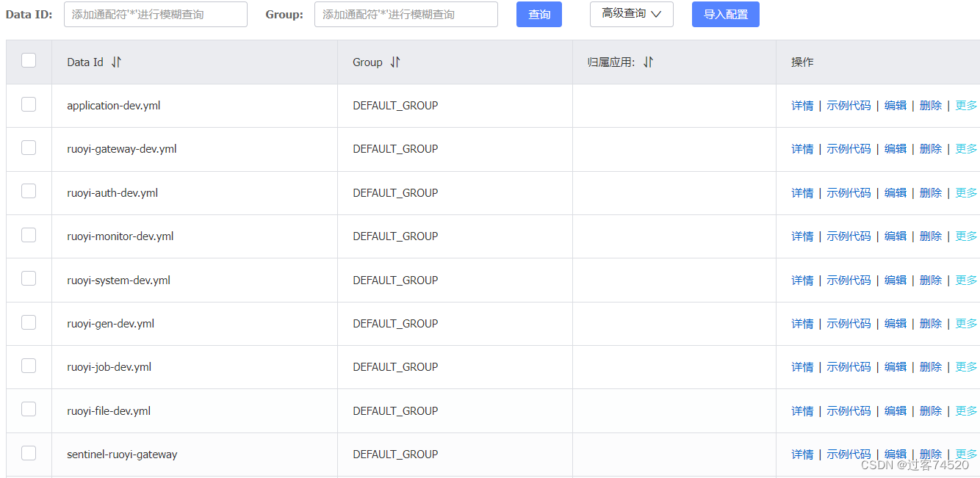Open 更多 menu for ruoyi-gateway-dev.yml

pos(966,149)
